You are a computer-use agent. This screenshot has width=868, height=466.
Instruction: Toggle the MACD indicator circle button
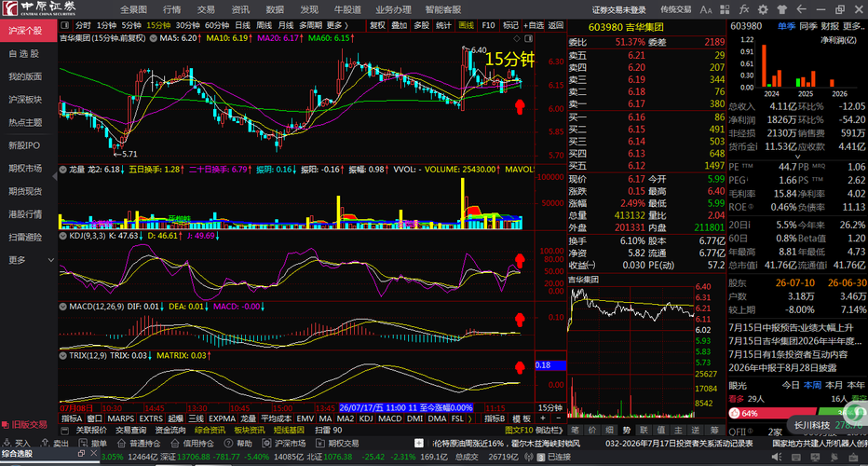click(x=63, y=307)
